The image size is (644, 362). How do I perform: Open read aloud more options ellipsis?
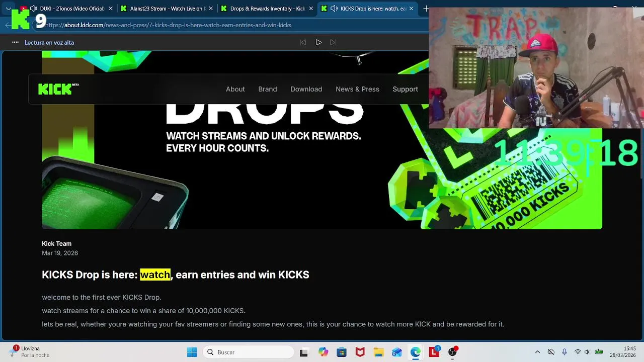[x=15, y=42]
